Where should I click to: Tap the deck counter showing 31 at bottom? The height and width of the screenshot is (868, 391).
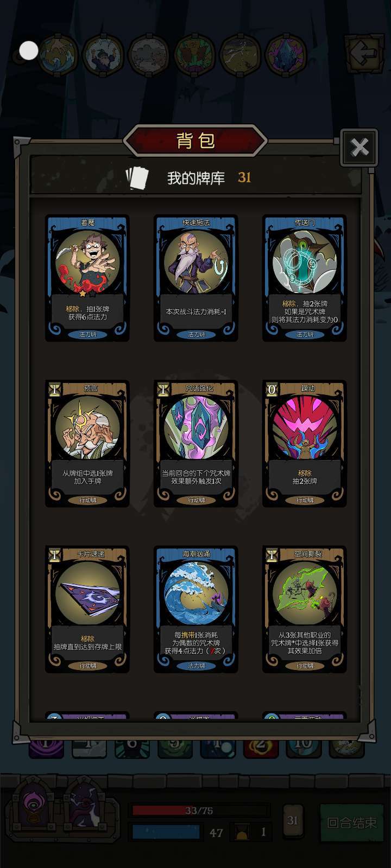click(293, 821)
